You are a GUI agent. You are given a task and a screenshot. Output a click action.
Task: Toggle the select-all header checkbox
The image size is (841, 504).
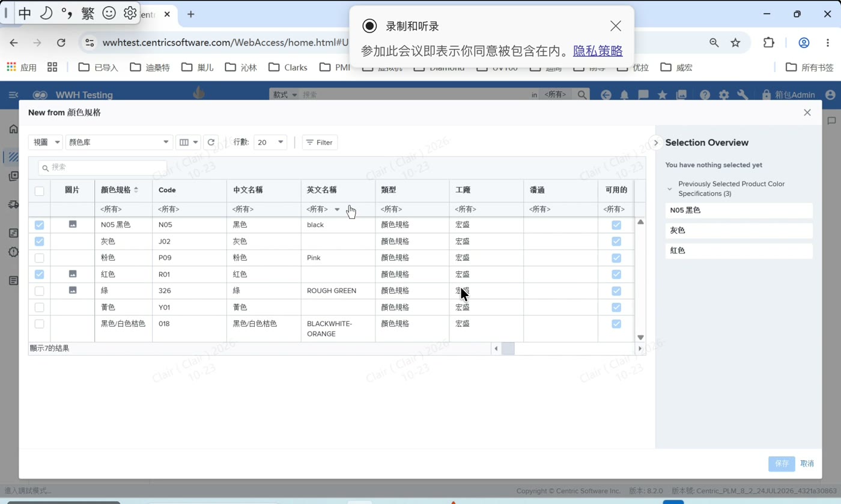click(39, 191)
